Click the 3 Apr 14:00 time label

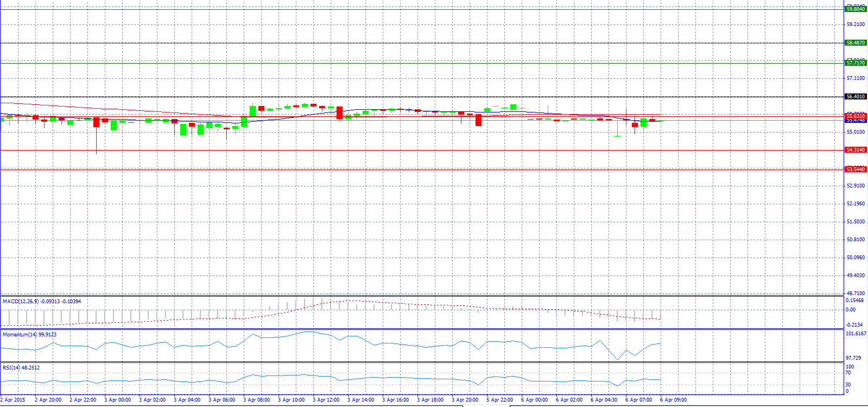361,400
